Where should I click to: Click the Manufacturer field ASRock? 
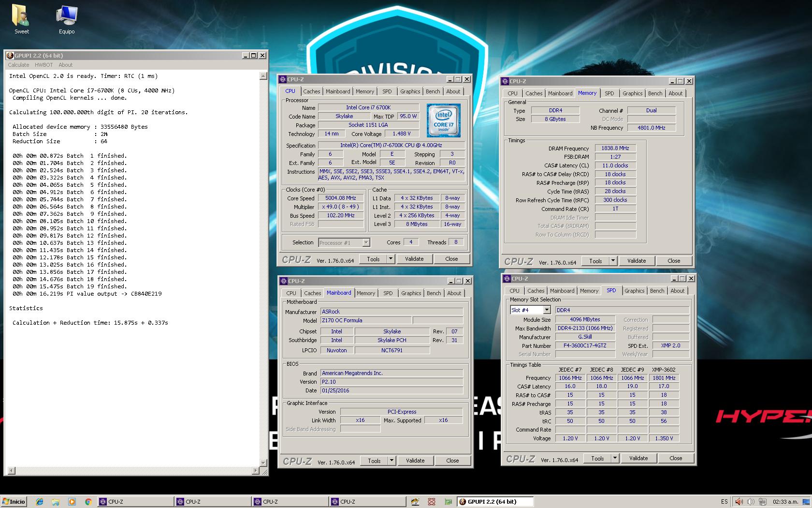(x=391, y=312)
